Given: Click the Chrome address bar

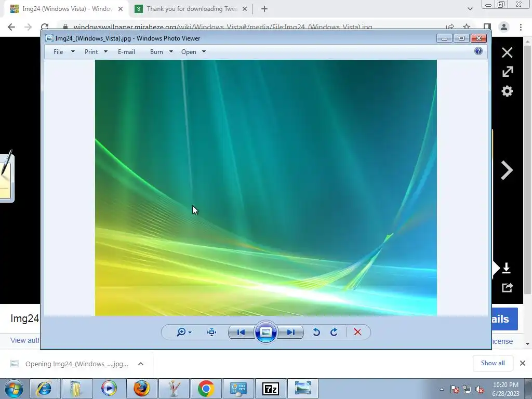Looking at the screenshot, I should (222, 27).
